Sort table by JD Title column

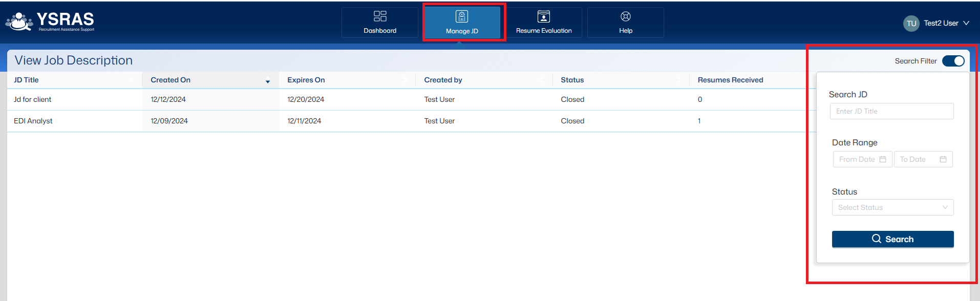[x=26, y=80]
